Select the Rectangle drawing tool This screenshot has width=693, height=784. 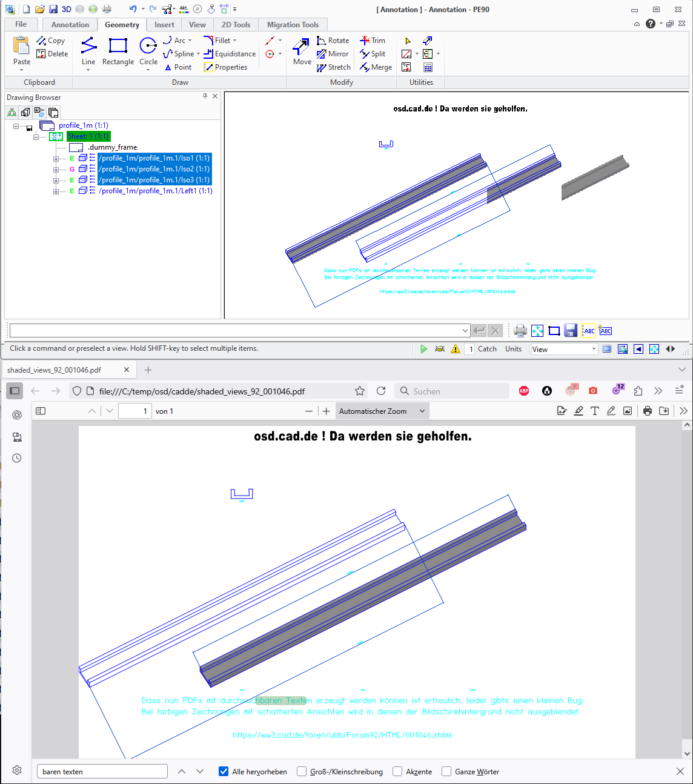click(118, 52)
